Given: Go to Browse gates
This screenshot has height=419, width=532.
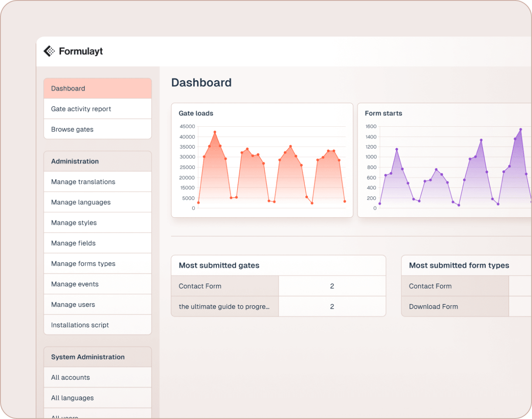Looking at the screenshot, I should 72,129.
